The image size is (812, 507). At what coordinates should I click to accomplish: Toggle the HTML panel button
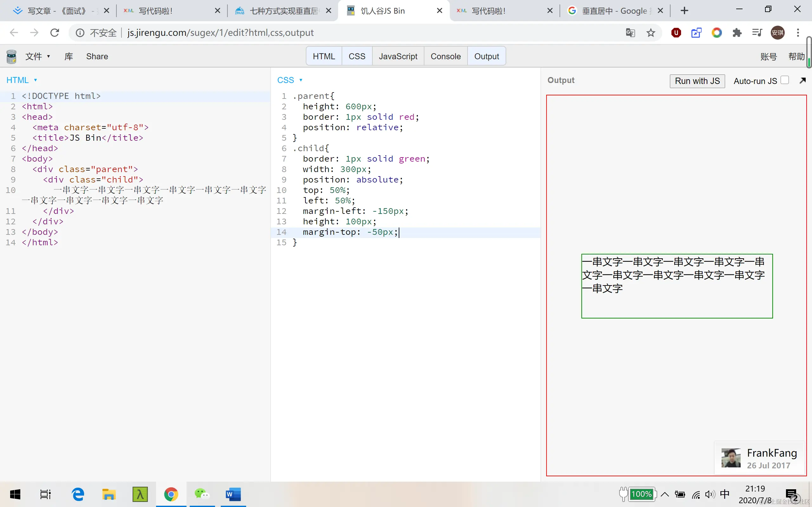(x=324, y=56)
